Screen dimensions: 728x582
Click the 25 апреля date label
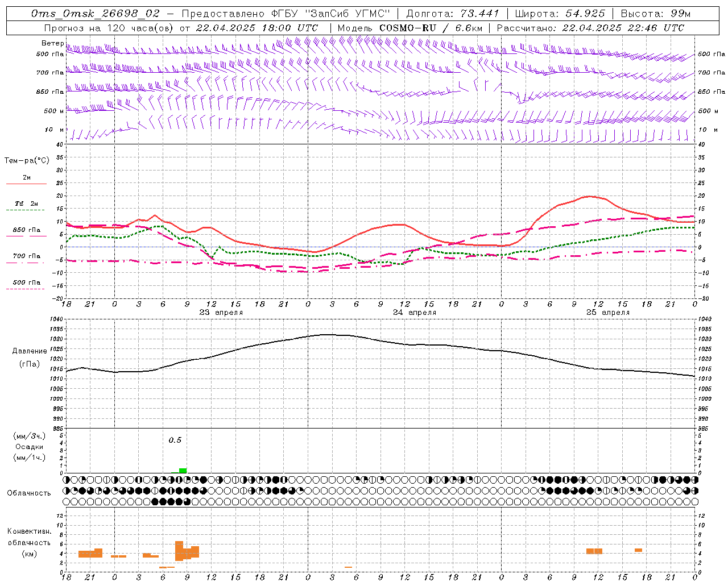(x=608, y=313)
